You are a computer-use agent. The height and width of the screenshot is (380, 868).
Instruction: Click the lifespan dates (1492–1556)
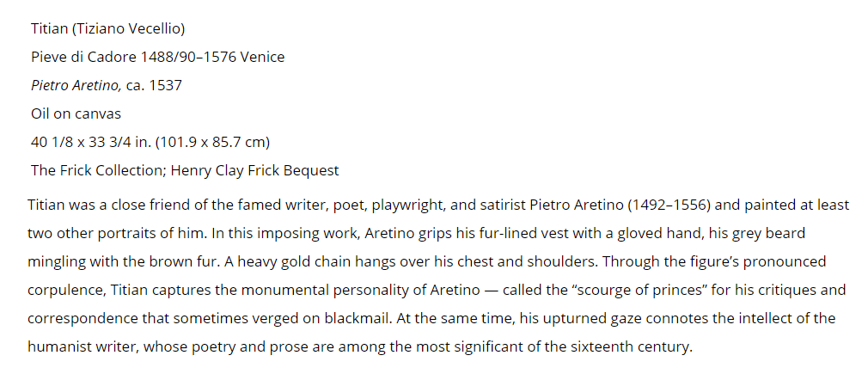tap(669, 205)
